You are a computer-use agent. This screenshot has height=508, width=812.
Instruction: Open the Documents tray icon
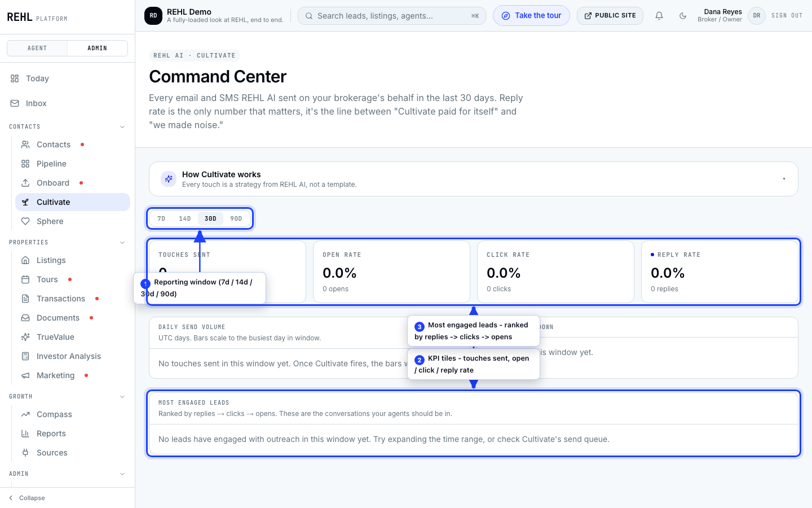(x=25, y=318)
